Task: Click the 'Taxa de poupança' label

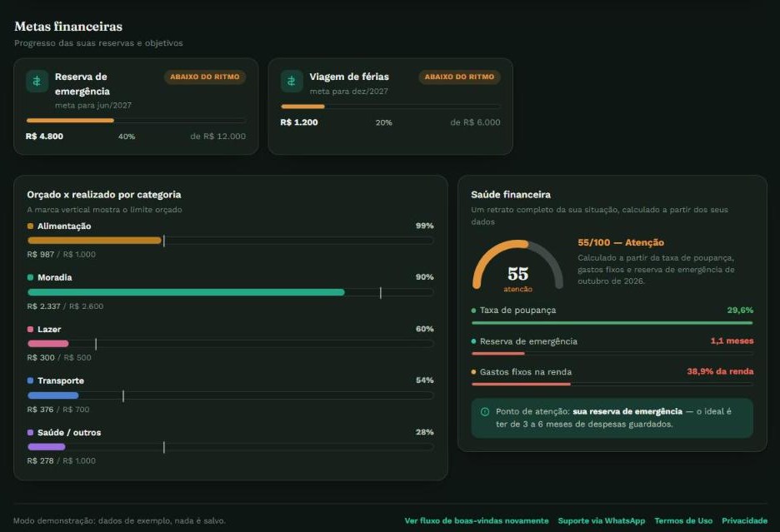Action: (517, 311)
